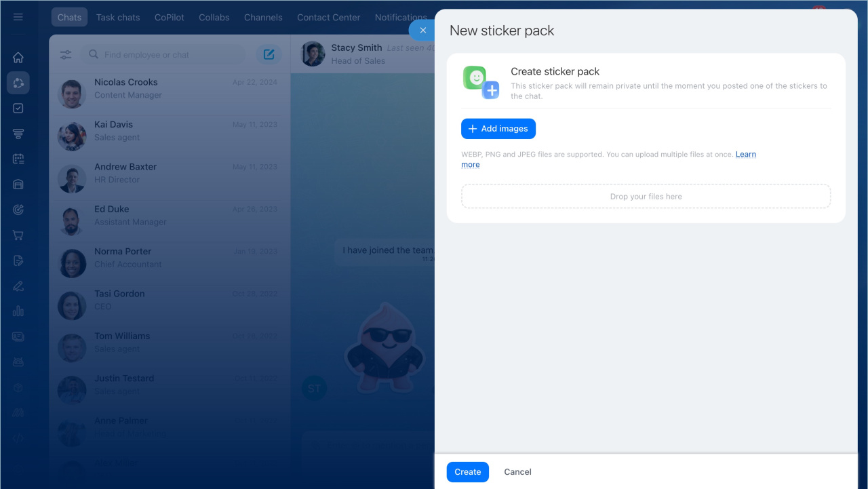Open chat list filter settings icon
This screenshot has height=489, width=868.
point(66,55)
